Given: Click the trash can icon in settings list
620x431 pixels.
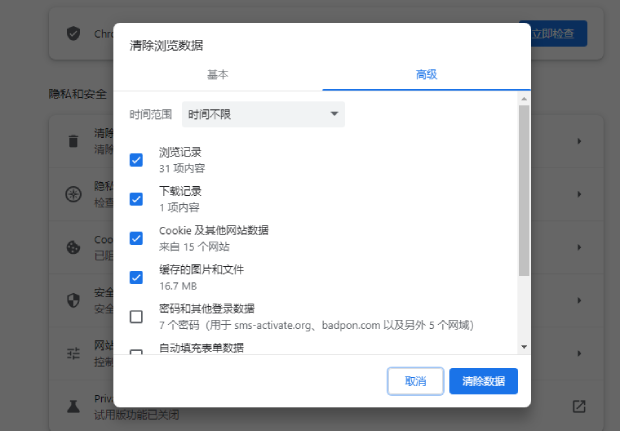Looking at the screenshot, I should tap(73, 141).
